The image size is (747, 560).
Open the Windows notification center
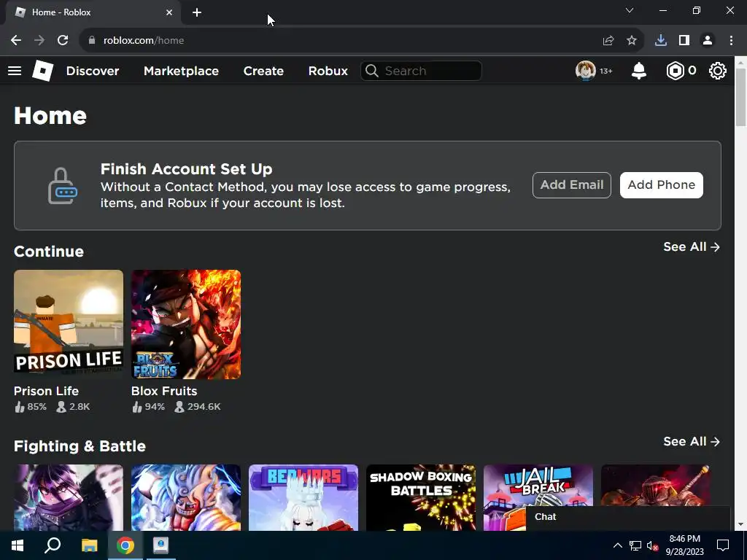tap(723, 545)
